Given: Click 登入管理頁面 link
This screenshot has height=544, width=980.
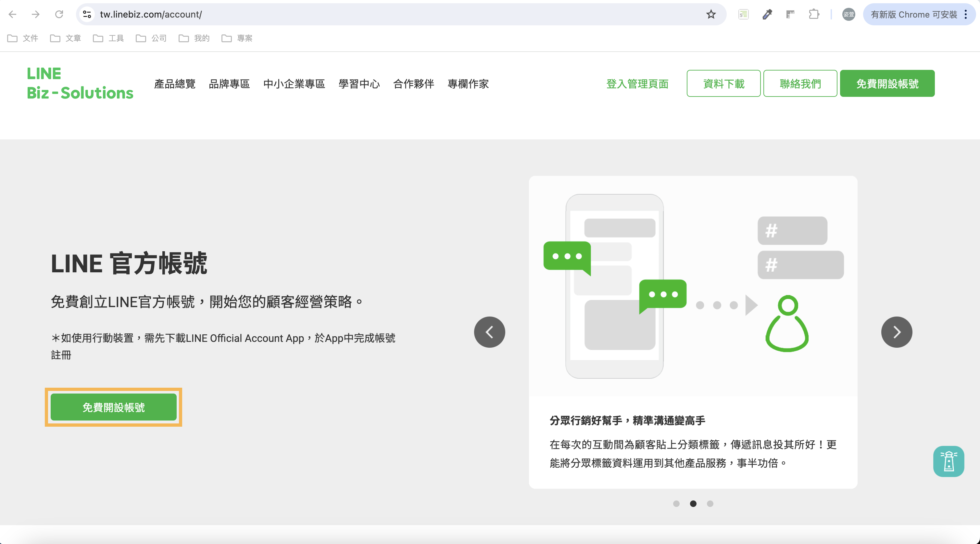Looking at the screenshot, I should [x=637, y=84].
